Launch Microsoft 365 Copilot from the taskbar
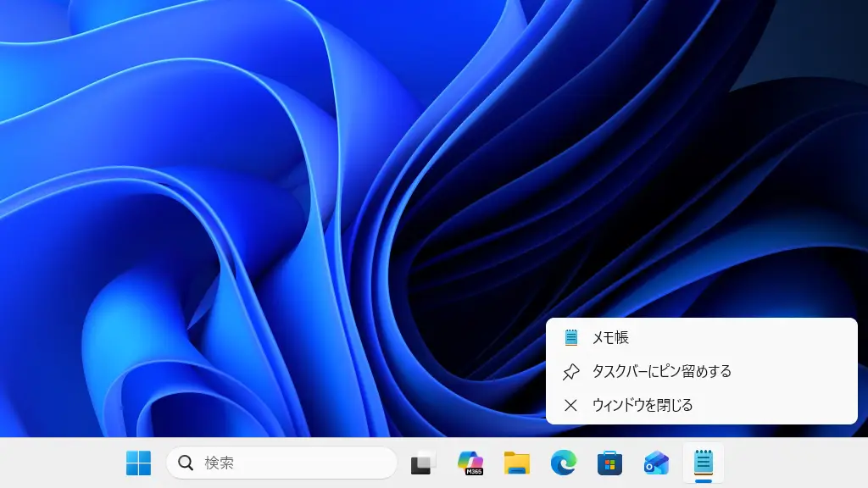Viewport: 868px width, 488px height. (x=470, y=463)
